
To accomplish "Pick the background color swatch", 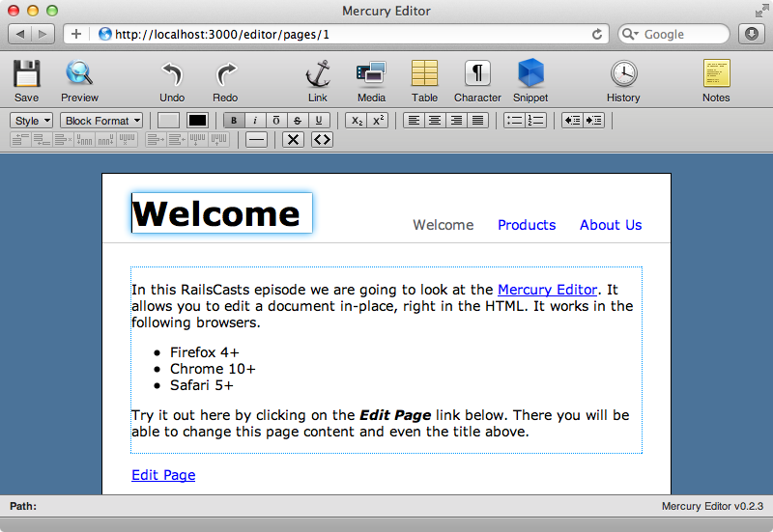I will click(168, 120).
